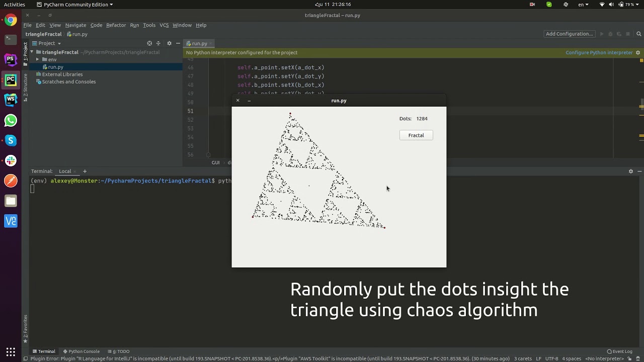
Task: Click the disabled Debug bug icon
Action: pos(610,34)
